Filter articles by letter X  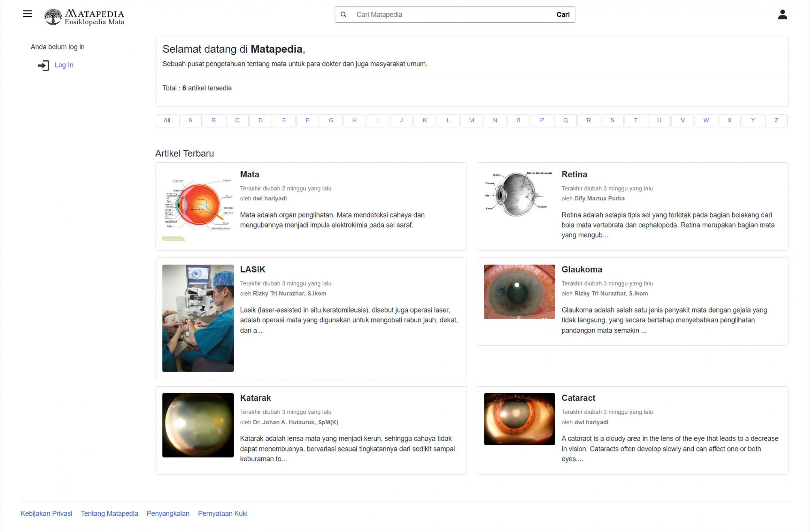click(729, 121)
